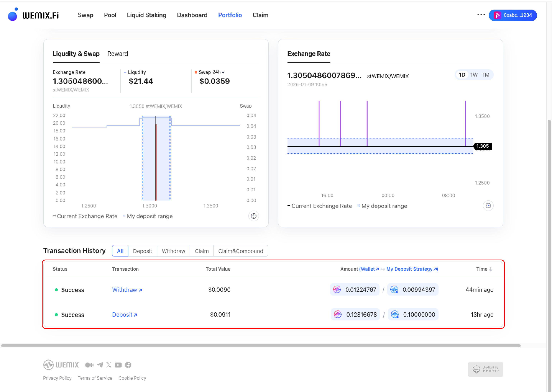Viewport: 552px width, 392px height.
Task: Switch chart period to 1M
Action: (486, 75)
